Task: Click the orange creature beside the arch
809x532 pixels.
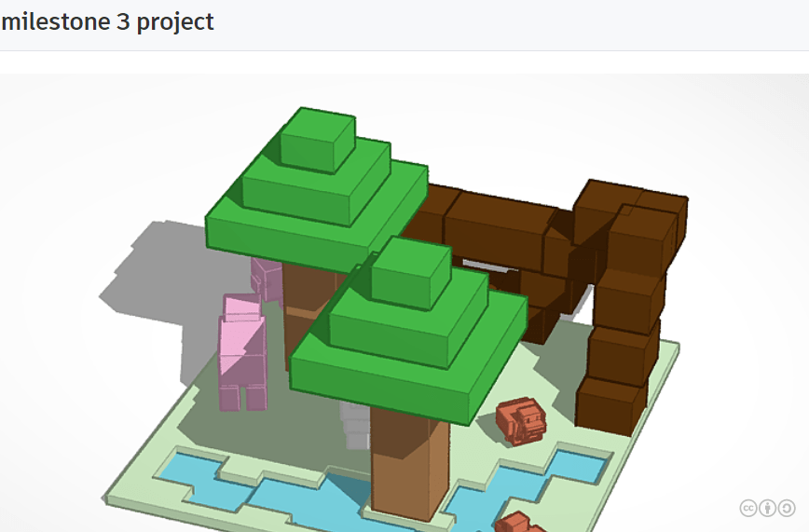Action: tap(521, 420)
